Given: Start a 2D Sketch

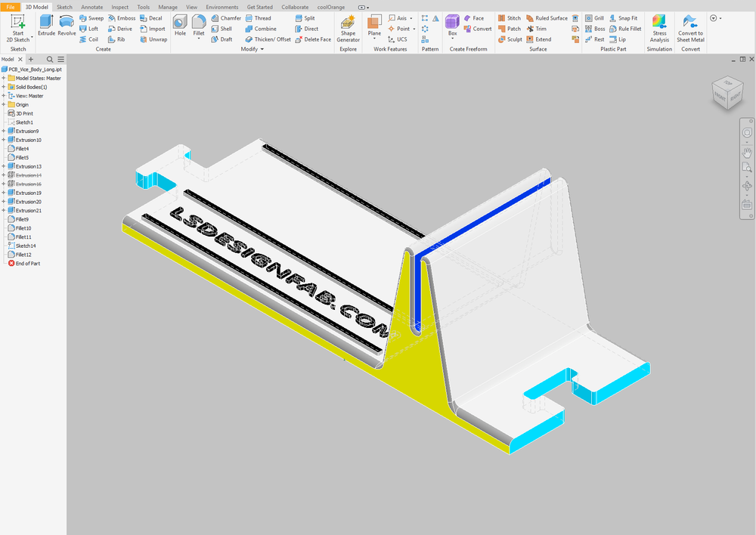Looking at the screenshot, I should pyautogui.click(x=18, y=29).
